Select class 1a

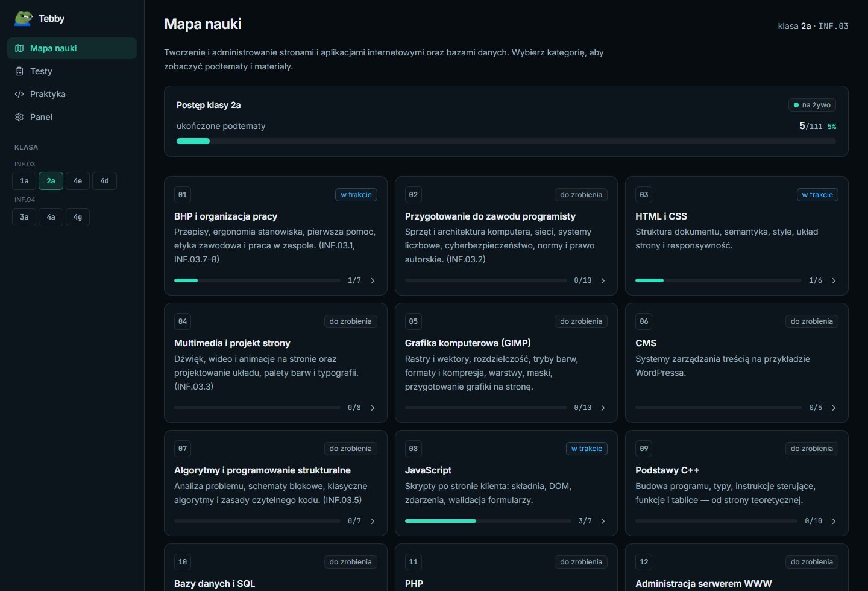(24, 181)
